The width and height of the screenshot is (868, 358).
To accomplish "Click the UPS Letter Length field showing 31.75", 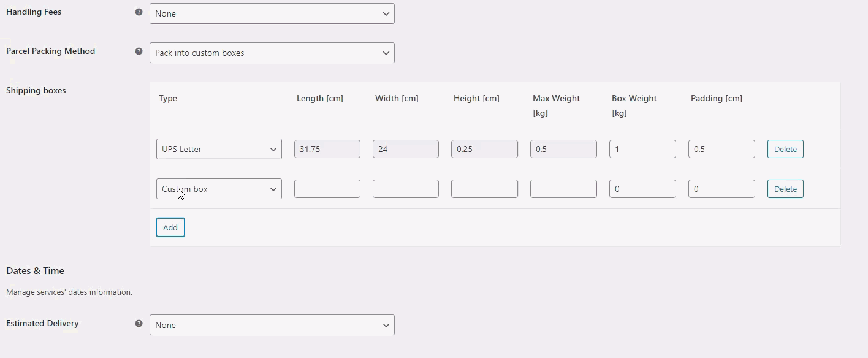I will 327,149.
